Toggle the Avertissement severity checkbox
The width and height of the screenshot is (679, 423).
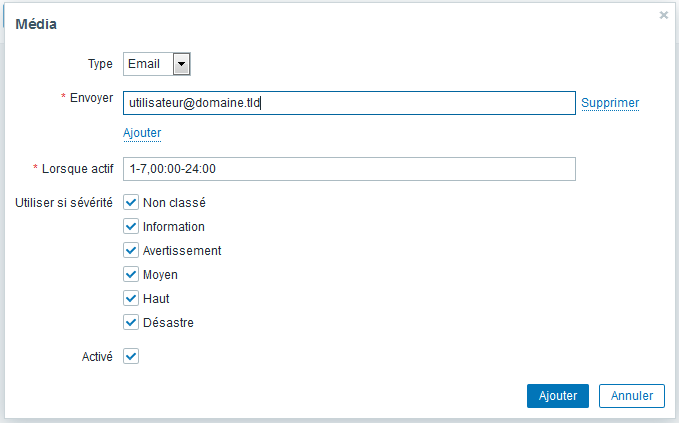[x=131, y=250]
